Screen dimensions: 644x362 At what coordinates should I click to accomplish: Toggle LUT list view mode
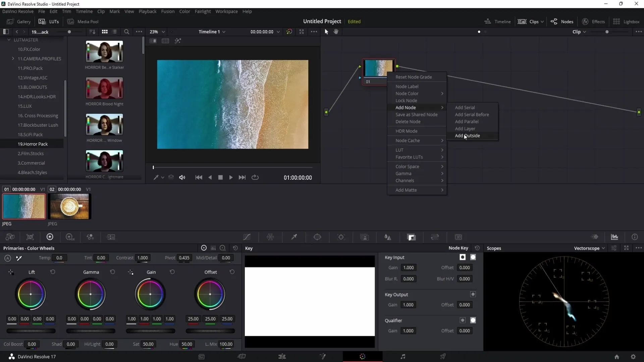[x=114, y=32]
